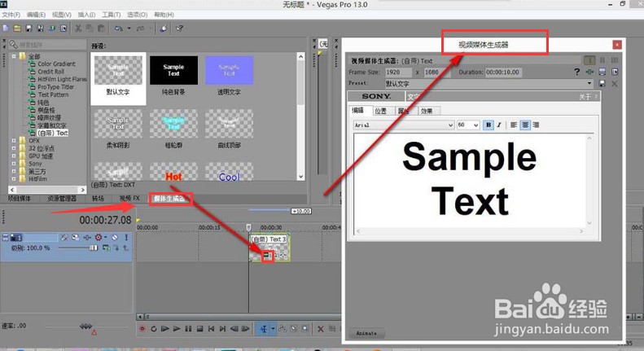Open track motion on video track 1
This screenshot has width=644, height=351.
coord(75,238)
